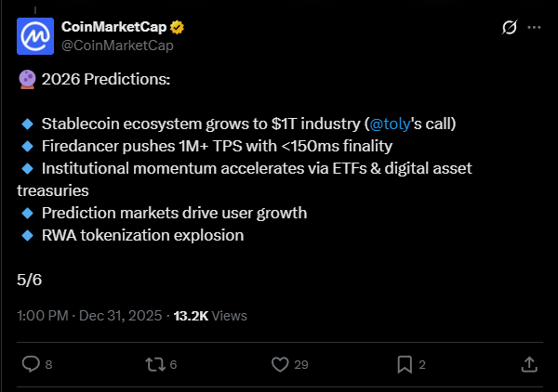
Task: Click the reply speech bubble icon
Action: point(30,364)
